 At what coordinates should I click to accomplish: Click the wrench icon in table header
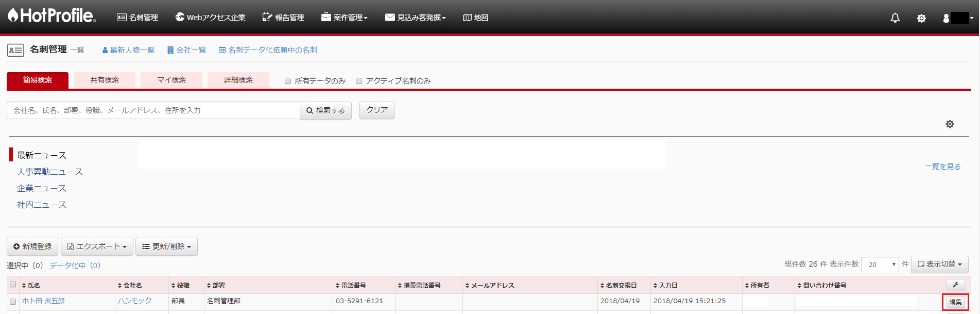[x=955, y=285]
